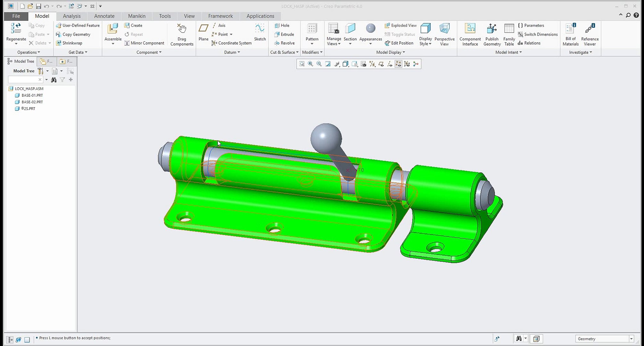Click the zoom in magnifier icon
This screenshot has width=644, height=346.
coord(310,64)
